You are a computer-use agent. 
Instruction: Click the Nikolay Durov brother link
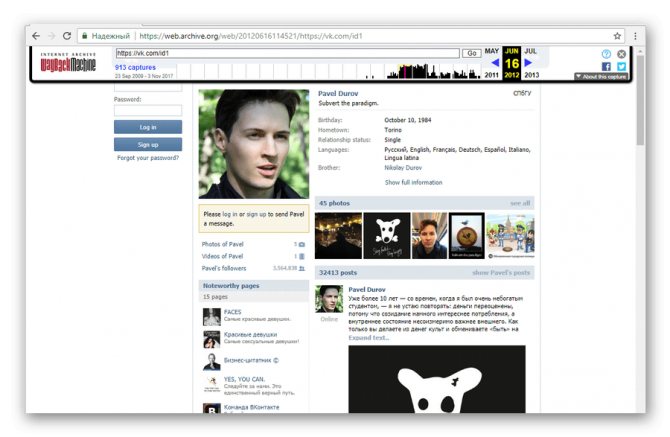pos(403,167)
